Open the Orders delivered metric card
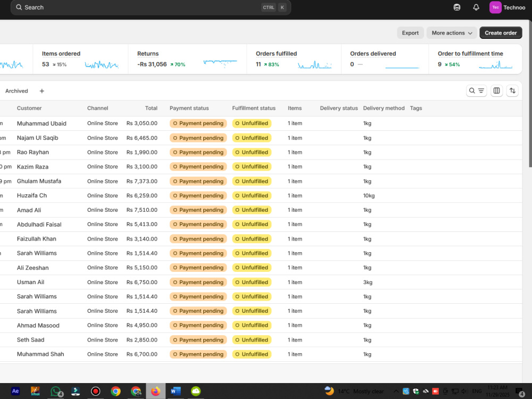Screen dimensions: 532x399 pos(385,59)
